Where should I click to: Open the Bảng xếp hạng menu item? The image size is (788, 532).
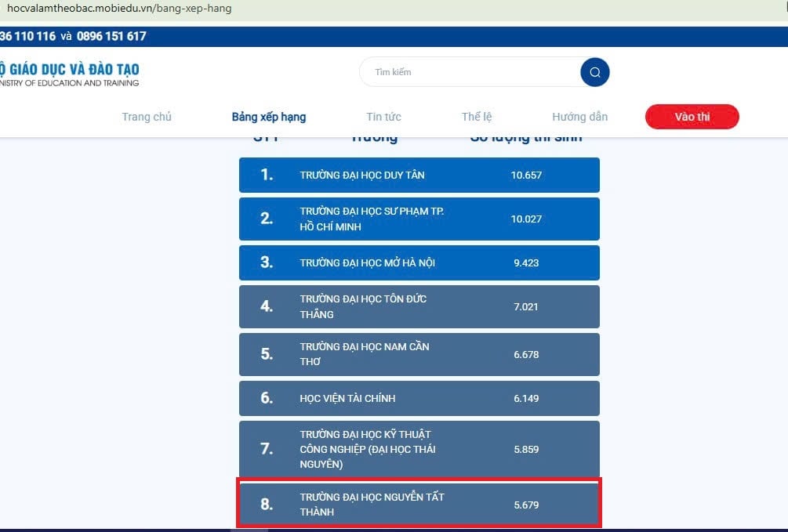(x=269, y=117)
